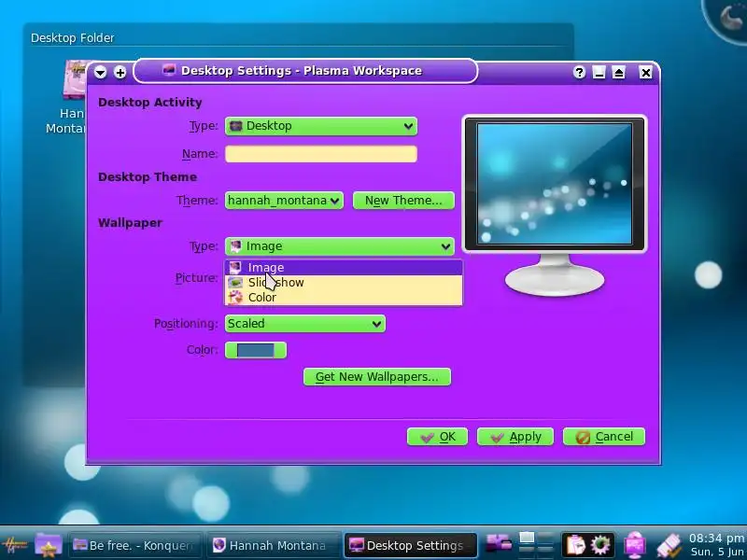747x560 pixels.
Task: Open the clipboard icon in the system tray
Action: coord(575,545)
